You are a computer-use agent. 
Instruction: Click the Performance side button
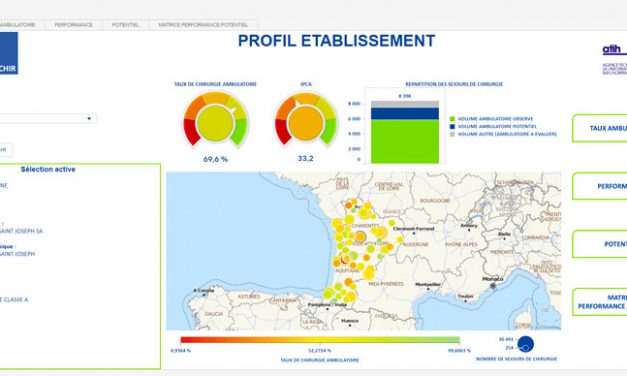pos(599,186)
